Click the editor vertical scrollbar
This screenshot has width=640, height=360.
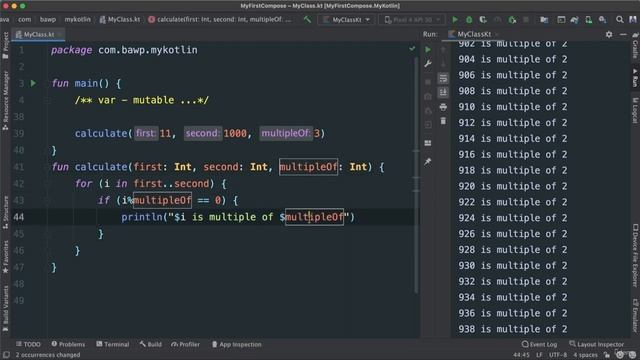click(416, 176)
